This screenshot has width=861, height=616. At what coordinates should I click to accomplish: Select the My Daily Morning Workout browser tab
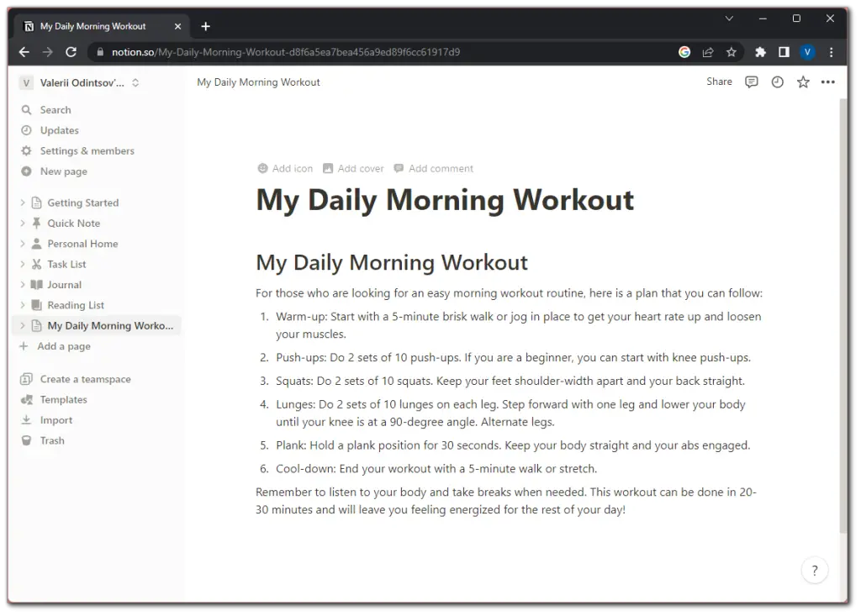(x=92, y=26)
